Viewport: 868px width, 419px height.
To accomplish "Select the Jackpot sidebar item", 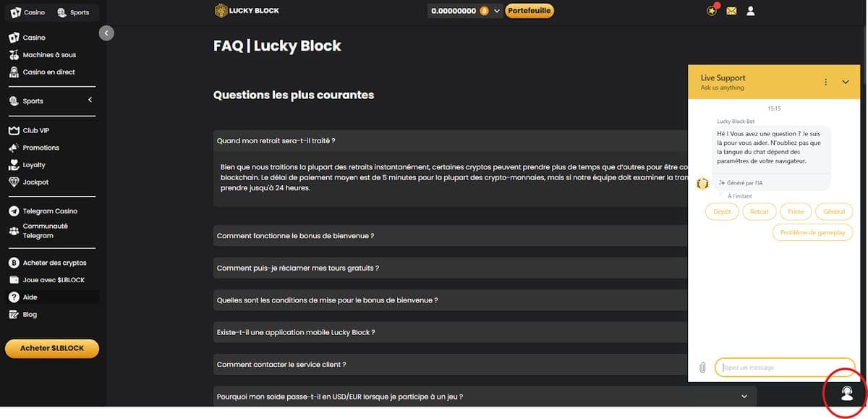I will (34, 182).
